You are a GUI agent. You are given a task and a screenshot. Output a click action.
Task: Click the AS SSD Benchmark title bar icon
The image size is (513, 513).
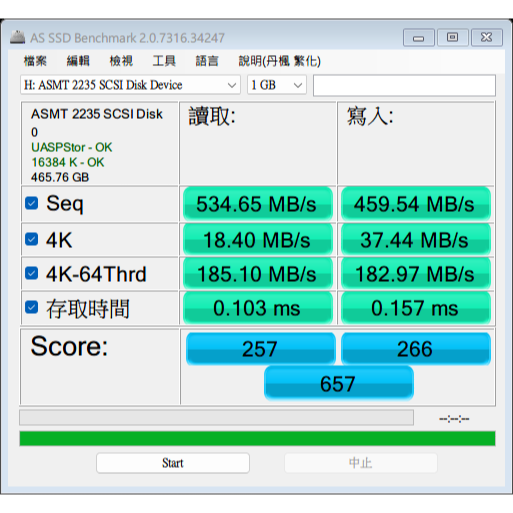17,37
